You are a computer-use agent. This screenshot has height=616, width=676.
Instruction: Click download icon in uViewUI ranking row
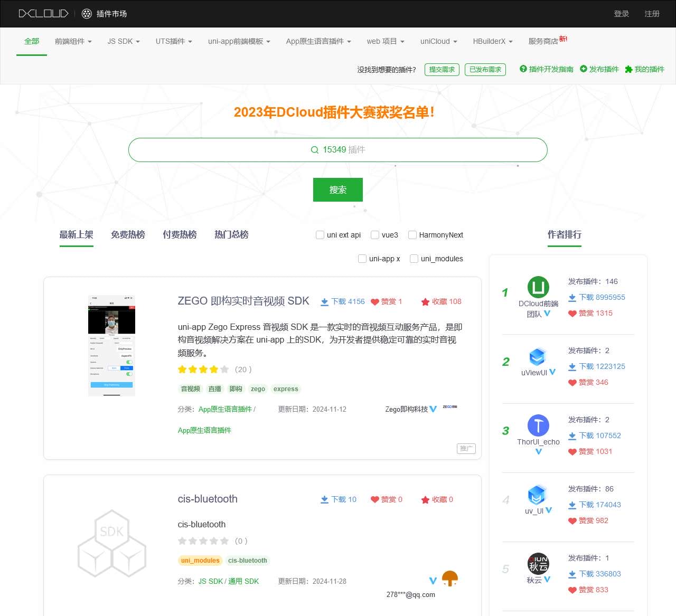(x=572, y=367)
